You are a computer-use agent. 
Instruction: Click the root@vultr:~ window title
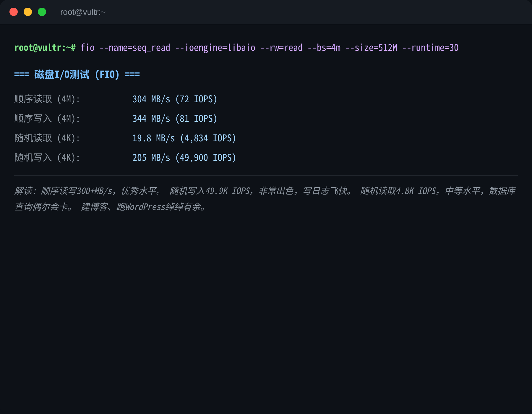coord(83,12)
